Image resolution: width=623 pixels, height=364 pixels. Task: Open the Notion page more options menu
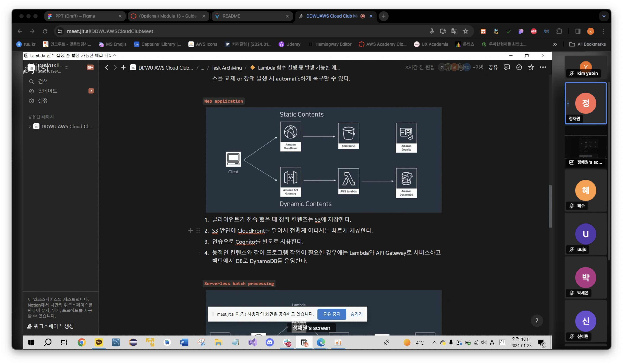point(543,67)
